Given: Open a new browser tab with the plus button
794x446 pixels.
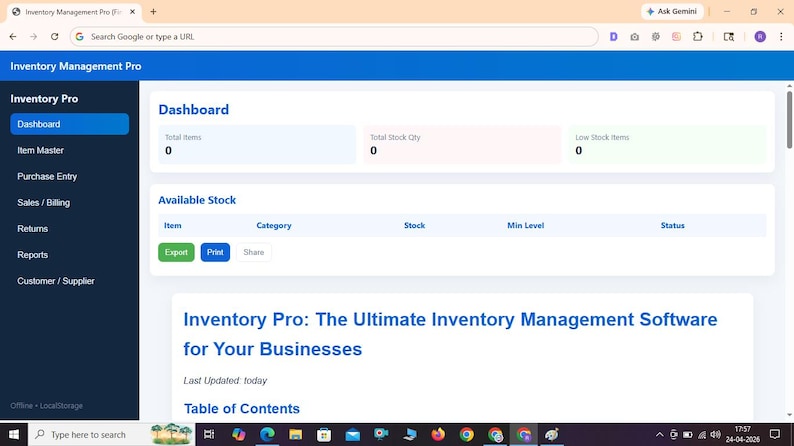Looking at the screenshot, I should pyautogui.click(x=153, y=12).
